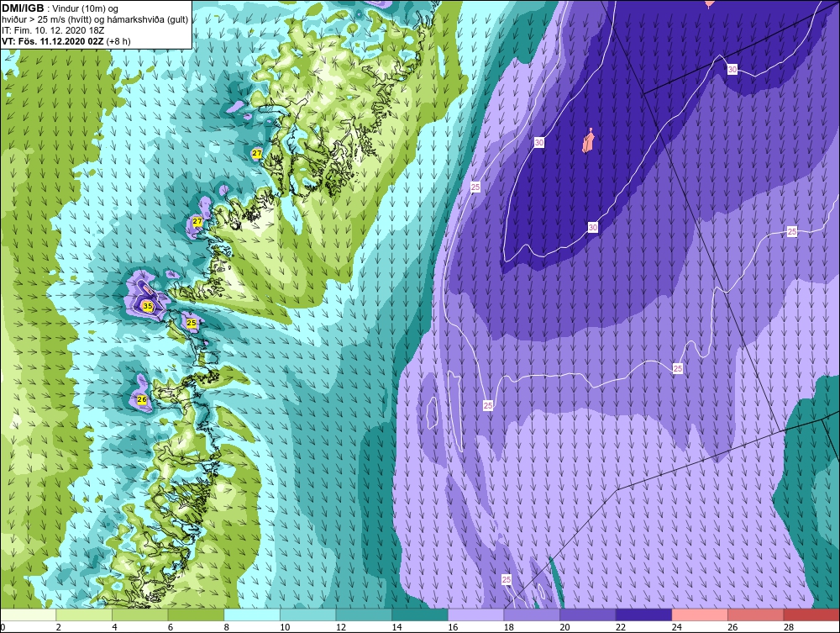Click the '(+8 h)' forecast offset text
The height and width of the screenshot is (633, 840).
(x=118, y=41)
